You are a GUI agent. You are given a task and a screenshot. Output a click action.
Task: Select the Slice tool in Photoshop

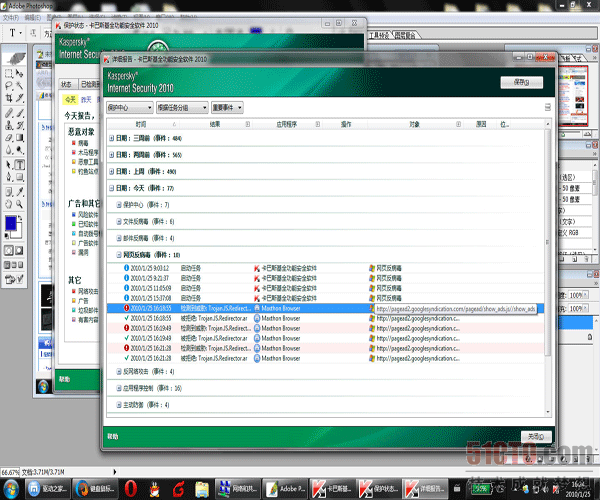click(x=20, y=98)
